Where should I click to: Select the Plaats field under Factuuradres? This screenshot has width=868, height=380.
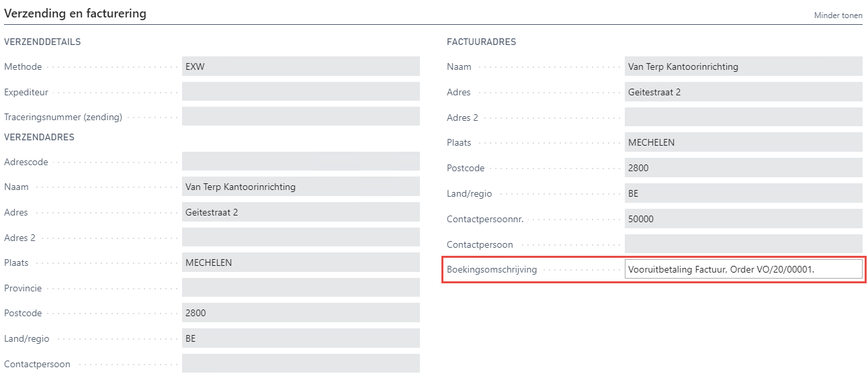click(x=743, y=142)
